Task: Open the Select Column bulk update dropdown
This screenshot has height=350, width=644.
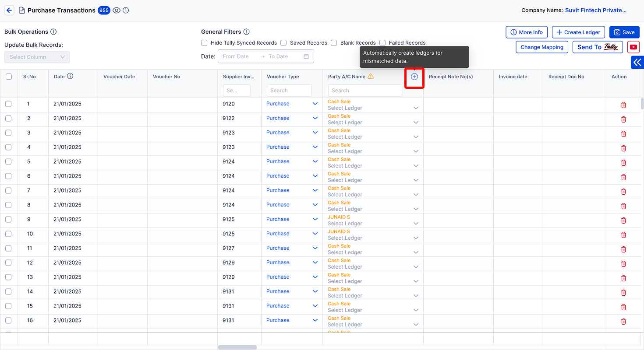Action: (37, 57)
